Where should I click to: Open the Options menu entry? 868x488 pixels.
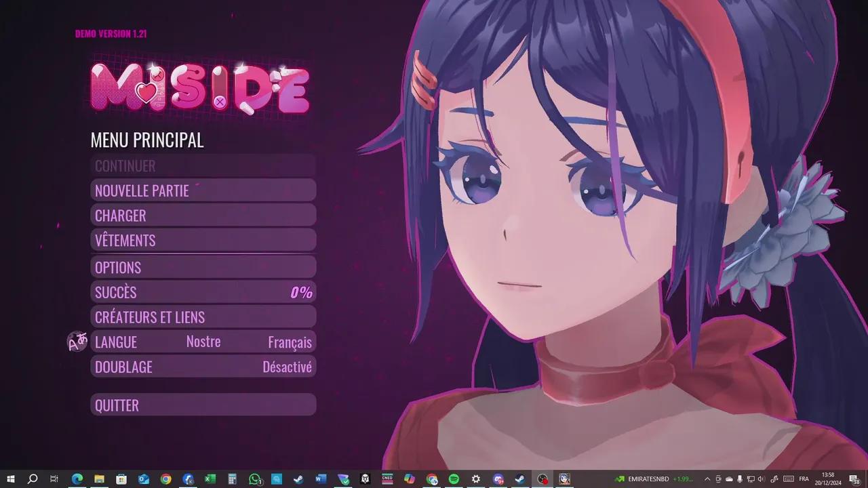coord(203,267)
